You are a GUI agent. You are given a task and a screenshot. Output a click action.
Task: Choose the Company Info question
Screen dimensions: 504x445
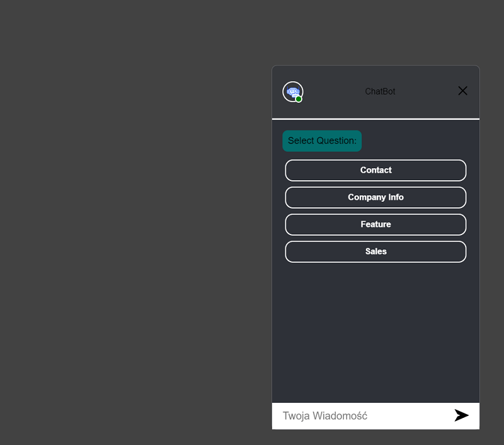[375, 197]
